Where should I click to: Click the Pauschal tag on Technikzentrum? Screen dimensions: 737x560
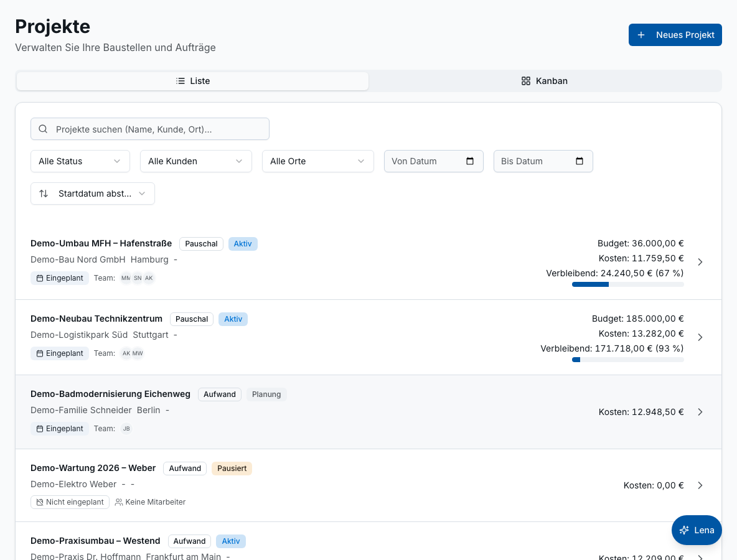[192, 319]
